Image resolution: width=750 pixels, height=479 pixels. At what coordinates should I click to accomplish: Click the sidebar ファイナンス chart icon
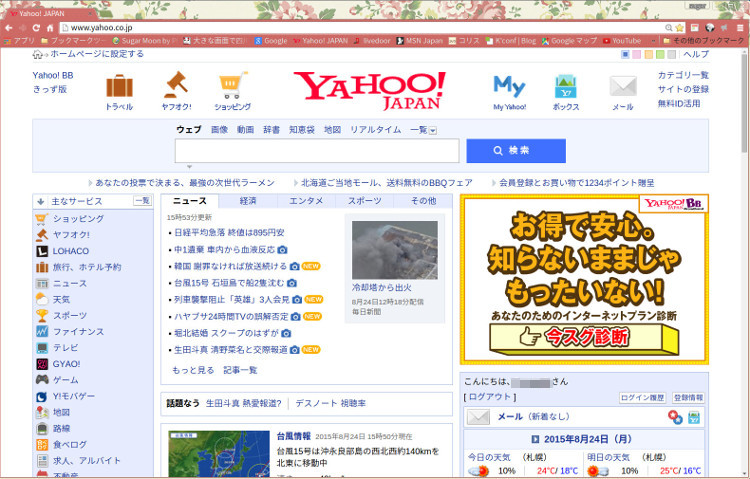tap(42, 331)
